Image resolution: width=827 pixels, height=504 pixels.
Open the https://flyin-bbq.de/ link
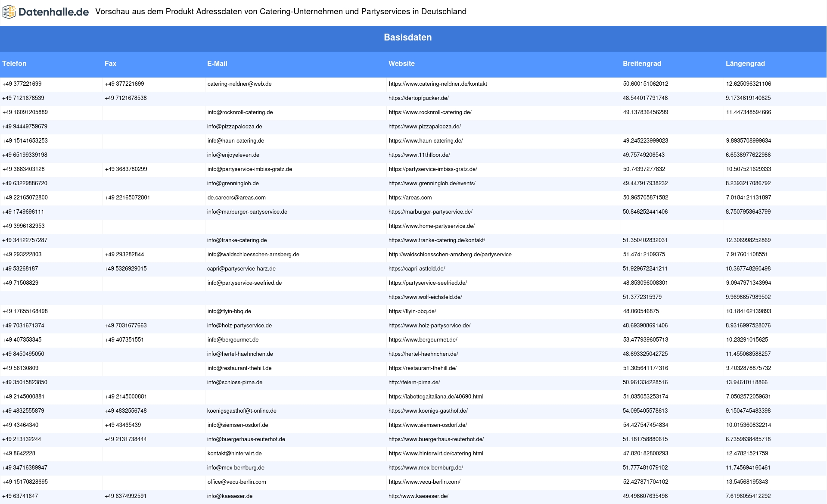(412, 311)
